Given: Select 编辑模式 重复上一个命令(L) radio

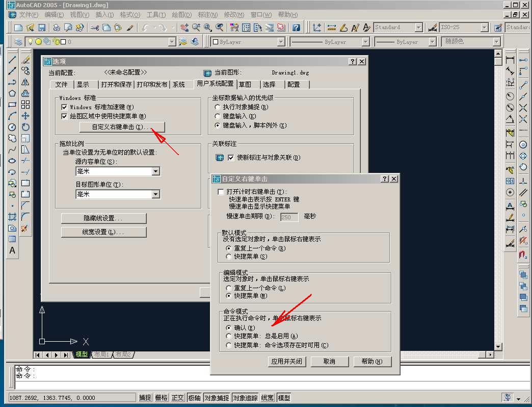Looking at the screenshot, I should [x=229, y=288].
